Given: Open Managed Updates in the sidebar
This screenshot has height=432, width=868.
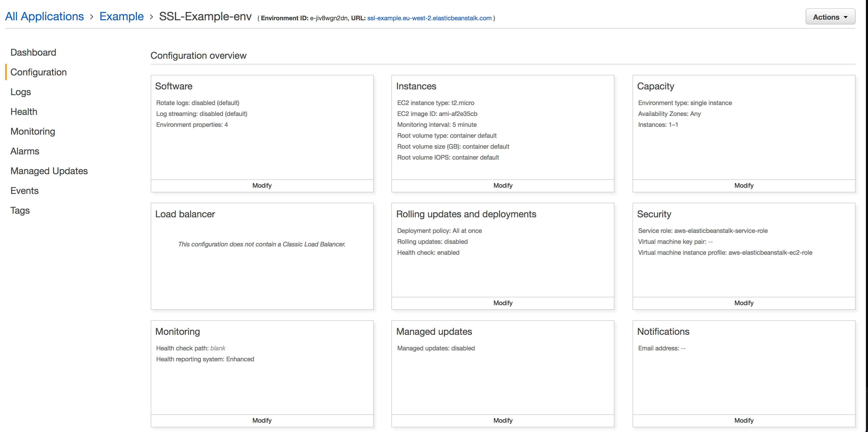Looking at the screenshot, I should tap(49, 171).
